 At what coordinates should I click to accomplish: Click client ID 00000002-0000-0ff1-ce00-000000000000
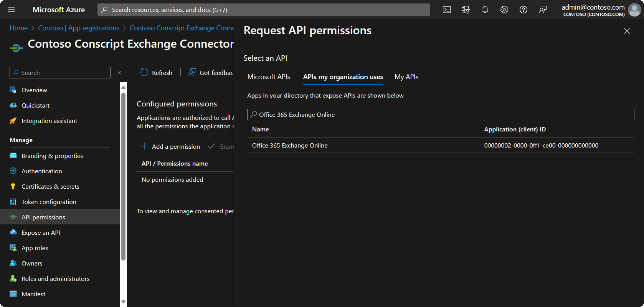pos(541,145)
